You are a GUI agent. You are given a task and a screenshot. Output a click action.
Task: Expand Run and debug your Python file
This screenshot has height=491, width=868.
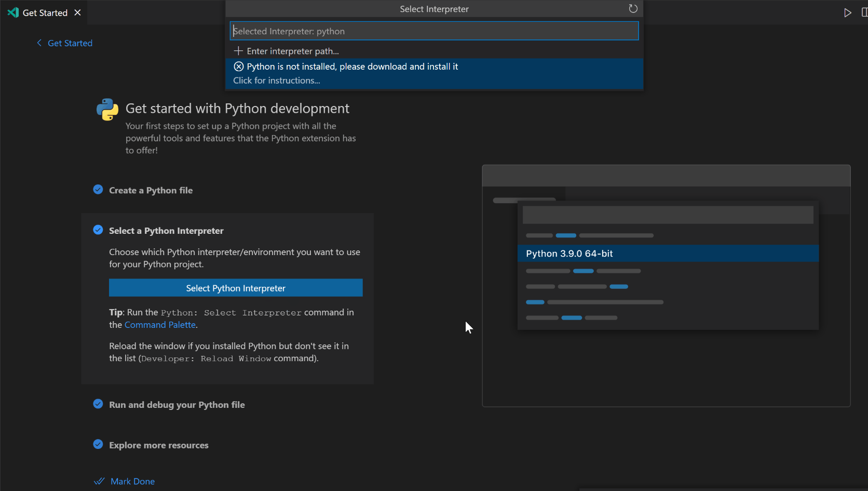point(177,405)
